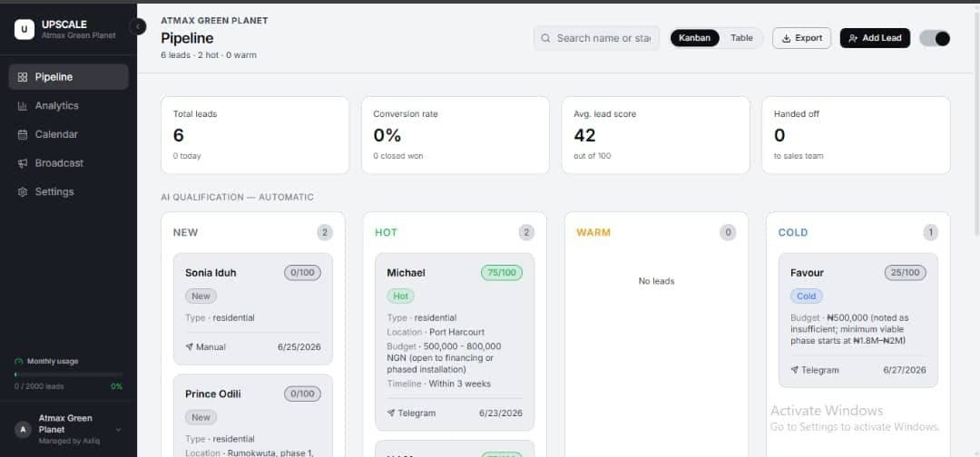Click the COLD column header
This screenshot has height=457, width=980.
(793, 233)
